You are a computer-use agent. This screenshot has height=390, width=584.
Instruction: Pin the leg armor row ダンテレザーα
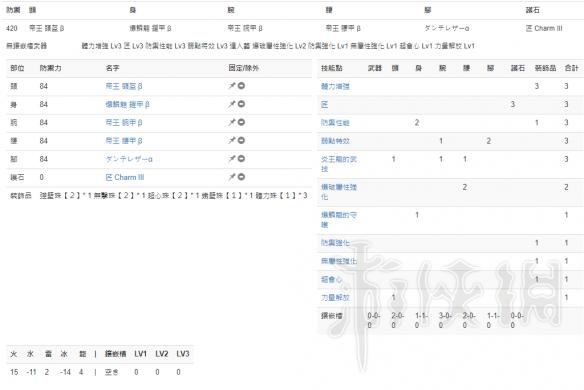point(232,159)
